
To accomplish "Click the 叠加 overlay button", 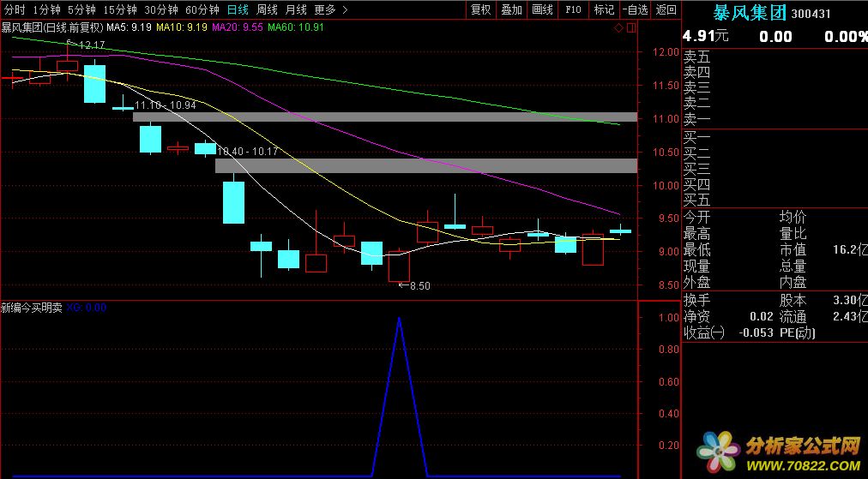I will pos(511,9).
